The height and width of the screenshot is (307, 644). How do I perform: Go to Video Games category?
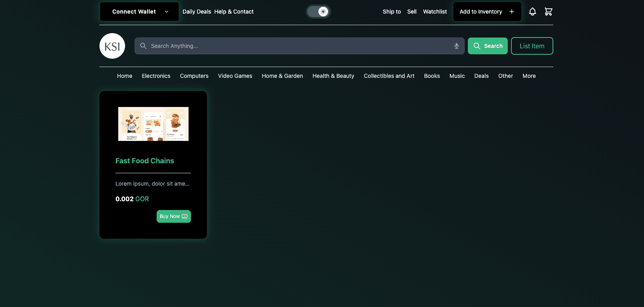tap(235, 76)
